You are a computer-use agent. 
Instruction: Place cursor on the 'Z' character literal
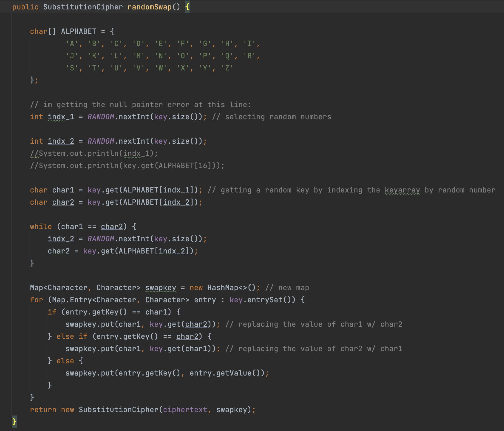[x=227, y=68]
